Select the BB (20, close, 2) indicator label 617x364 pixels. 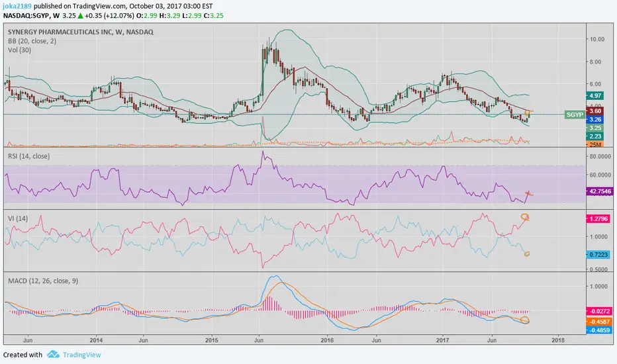[32, 41]
